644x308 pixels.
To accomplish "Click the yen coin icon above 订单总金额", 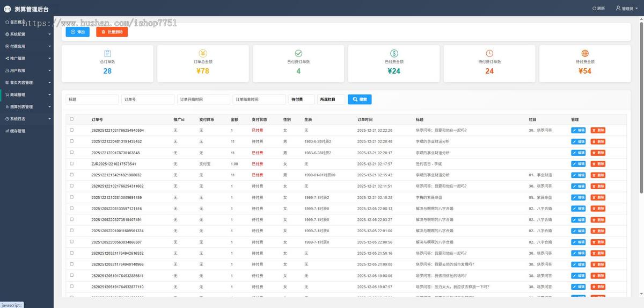I will [x=203, y=53].
